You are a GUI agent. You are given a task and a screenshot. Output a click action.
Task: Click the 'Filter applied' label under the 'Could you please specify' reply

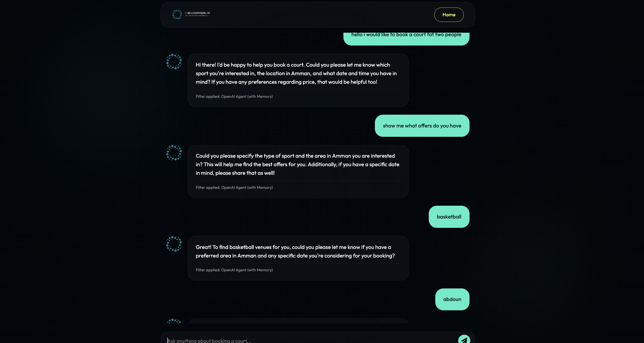(x=234, y=188)
